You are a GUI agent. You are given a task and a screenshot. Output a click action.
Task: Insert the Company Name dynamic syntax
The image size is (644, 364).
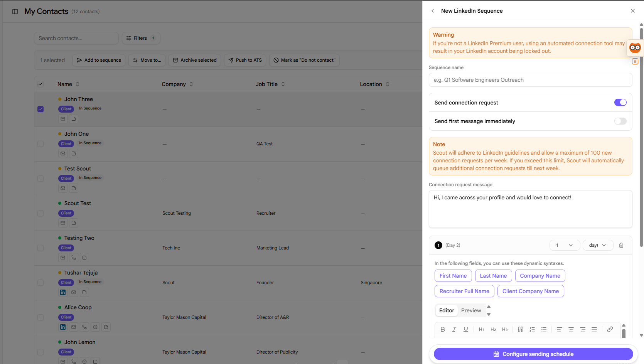point(540,276)
